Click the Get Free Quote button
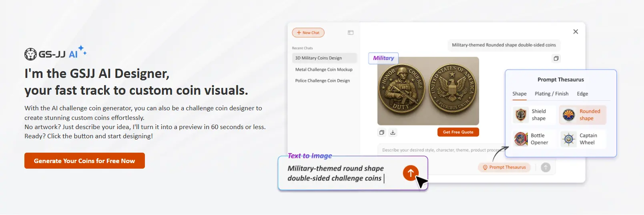This screenshot has height=215, width=644. coord(458,132)
